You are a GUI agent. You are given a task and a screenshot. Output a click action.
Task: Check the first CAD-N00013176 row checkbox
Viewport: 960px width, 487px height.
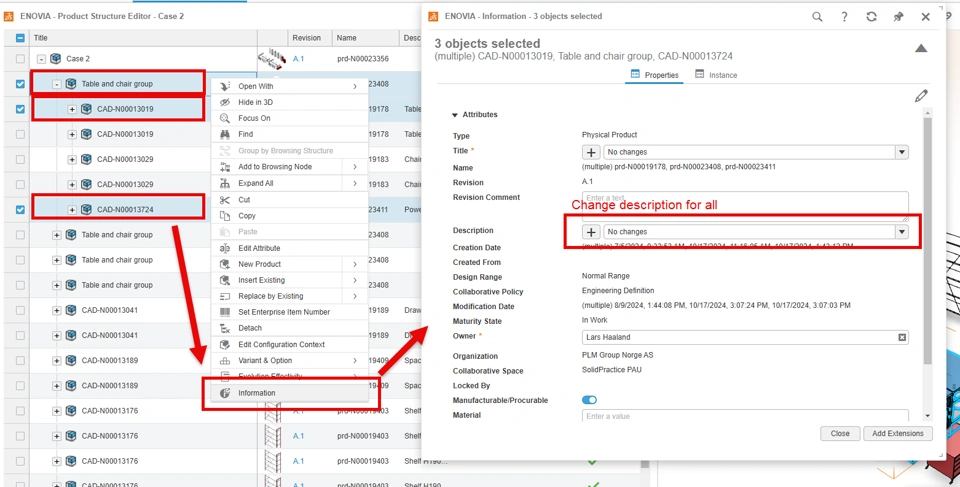[20, 410]
